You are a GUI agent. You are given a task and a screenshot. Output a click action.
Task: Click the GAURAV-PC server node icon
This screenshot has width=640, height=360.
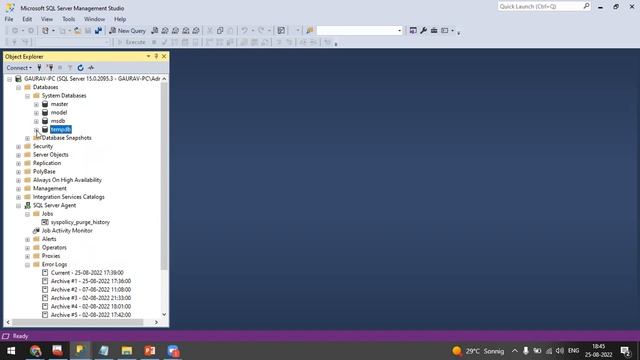18,78
